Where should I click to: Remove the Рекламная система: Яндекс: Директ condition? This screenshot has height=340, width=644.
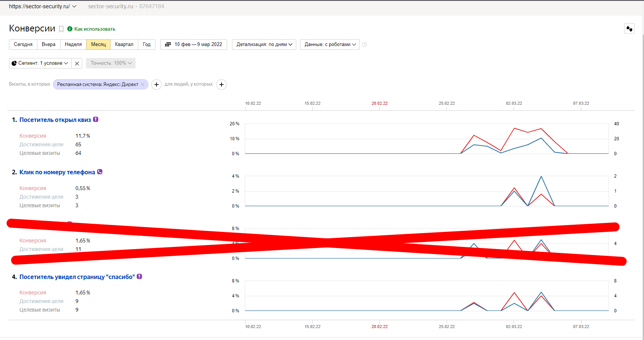(143, 85)
